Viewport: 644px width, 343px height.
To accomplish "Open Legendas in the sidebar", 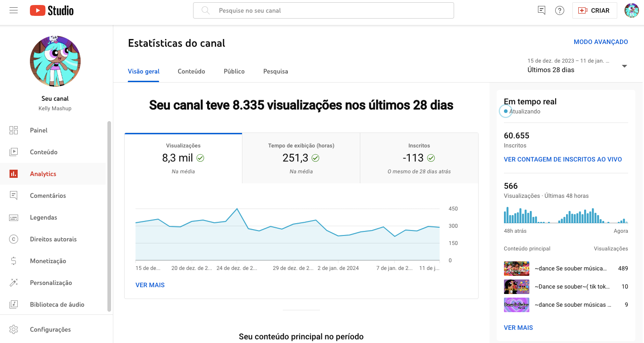I will tap(53, 217).
